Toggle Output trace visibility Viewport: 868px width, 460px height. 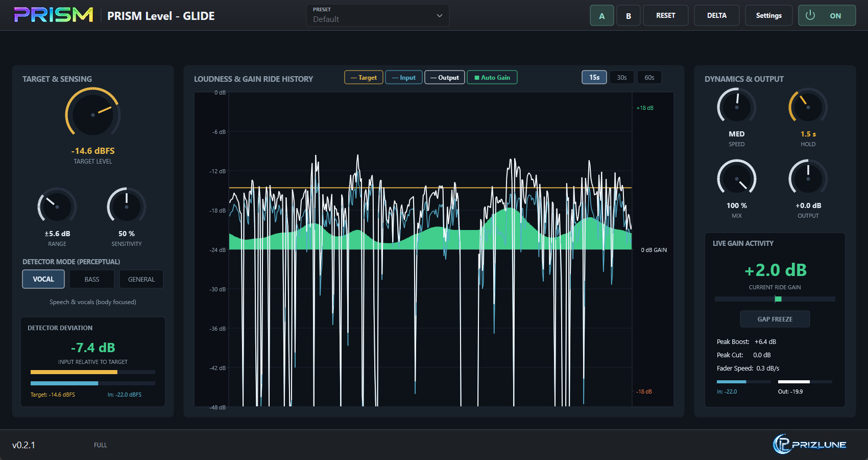point(445,77)
